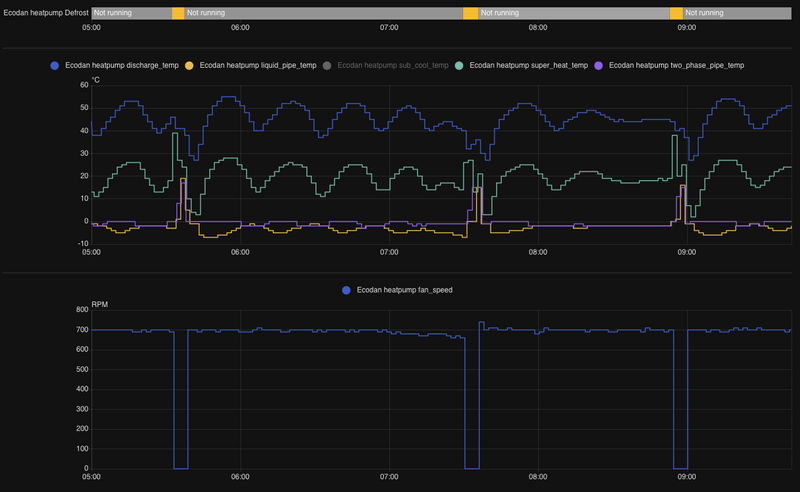The height and width of the screenshot is (492, 800).
Task: Toggle the two_phase_pipe_temp series label
Action: tap(677, 65)
